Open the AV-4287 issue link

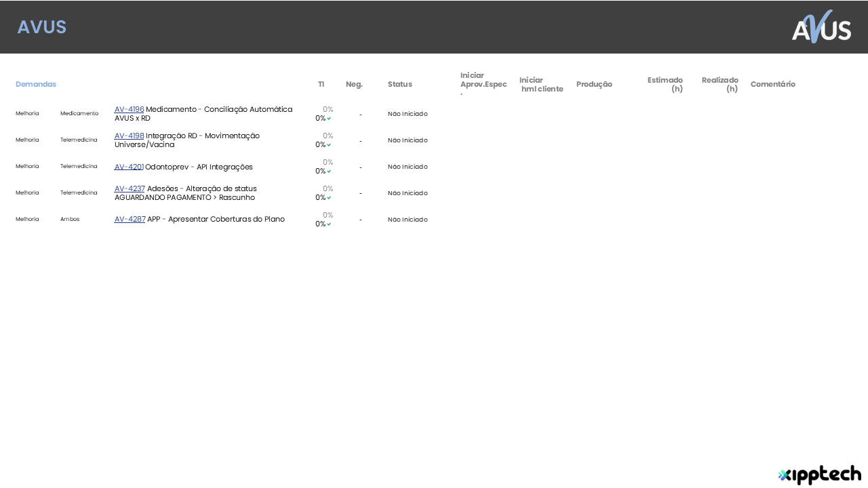pyautogui.click(x=130, y=219)
